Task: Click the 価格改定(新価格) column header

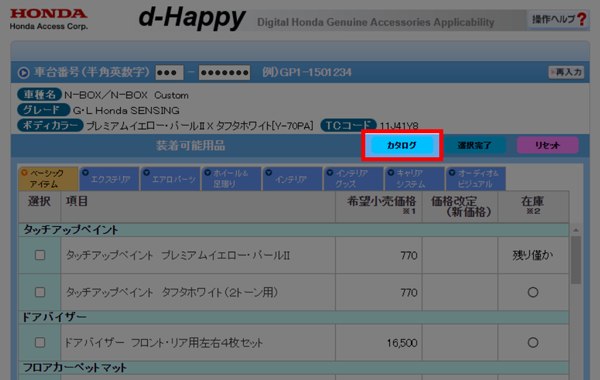Action: (x=460, y=206)
